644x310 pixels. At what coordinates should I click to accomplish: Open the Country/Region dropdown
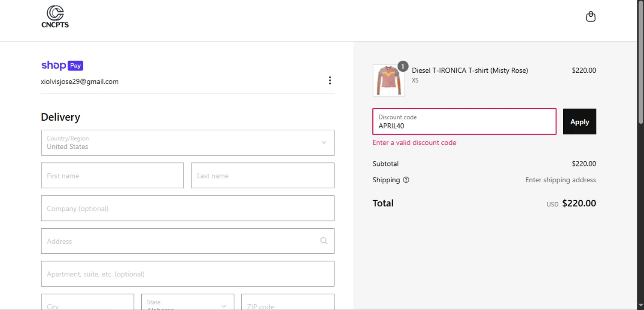coord(188,143)
